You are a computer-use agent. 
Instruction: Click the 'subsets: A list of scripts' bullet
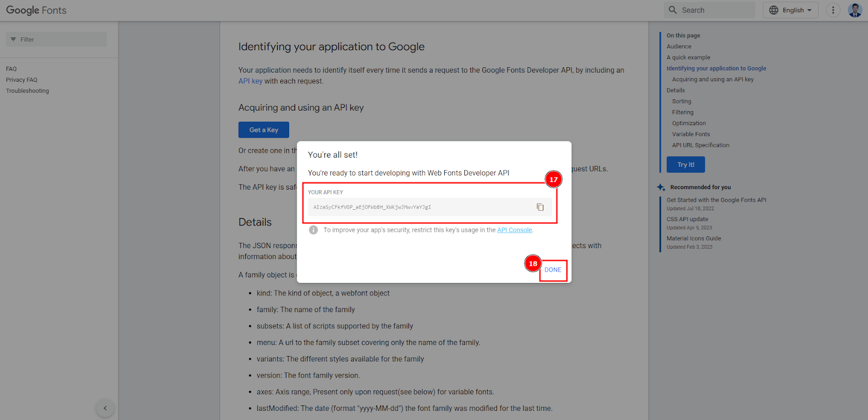335,326
